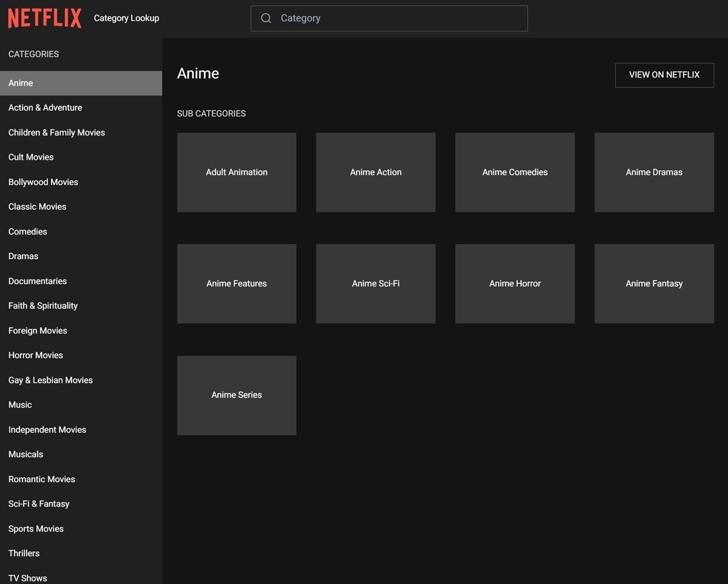This screenshot has height=584, width=728.
Task: Open TV Shows category
Action: point(81,575)
